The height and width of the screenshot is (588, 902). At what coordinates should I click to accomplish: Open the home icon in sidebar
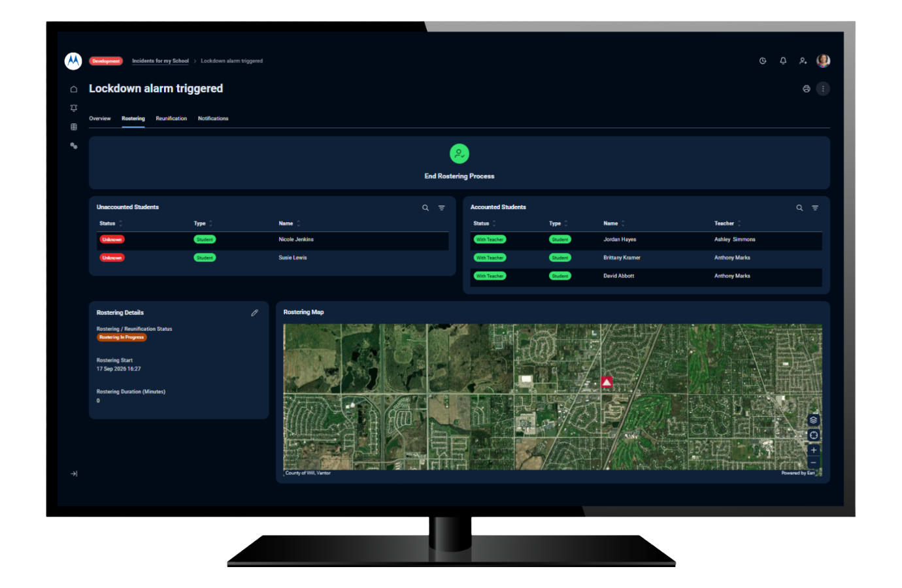[x=74, y=89]
